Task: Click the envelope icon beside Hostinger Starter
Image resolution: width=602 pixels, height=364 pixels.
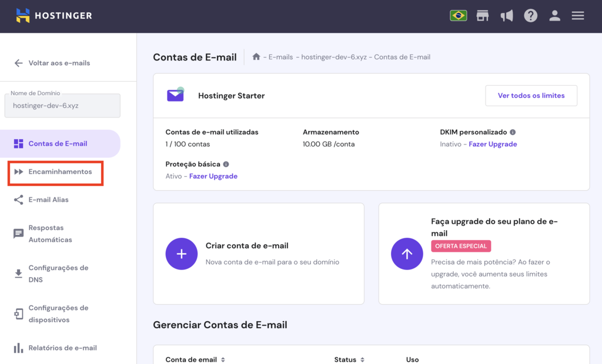Action: [175, 95]
